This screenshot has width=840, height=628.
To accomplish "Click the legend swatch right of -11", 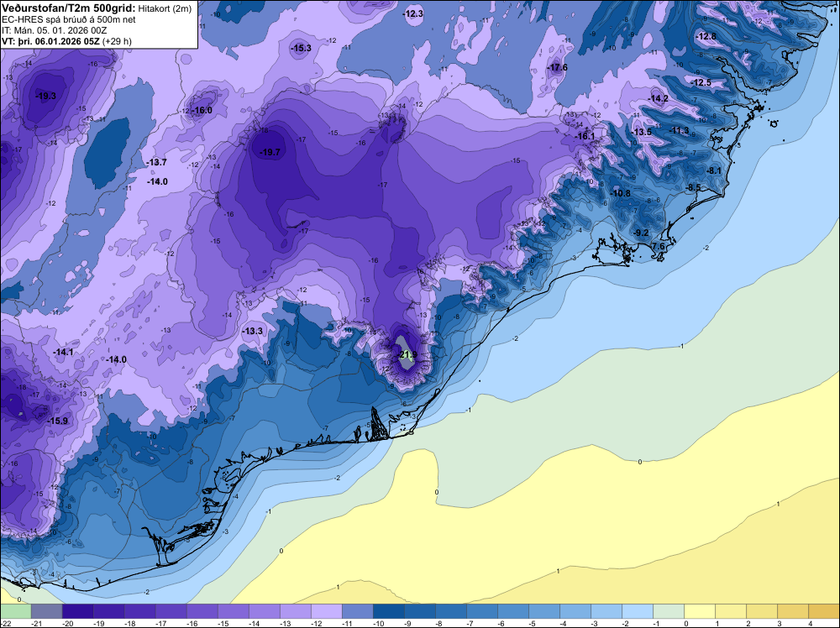I will 358,611.
